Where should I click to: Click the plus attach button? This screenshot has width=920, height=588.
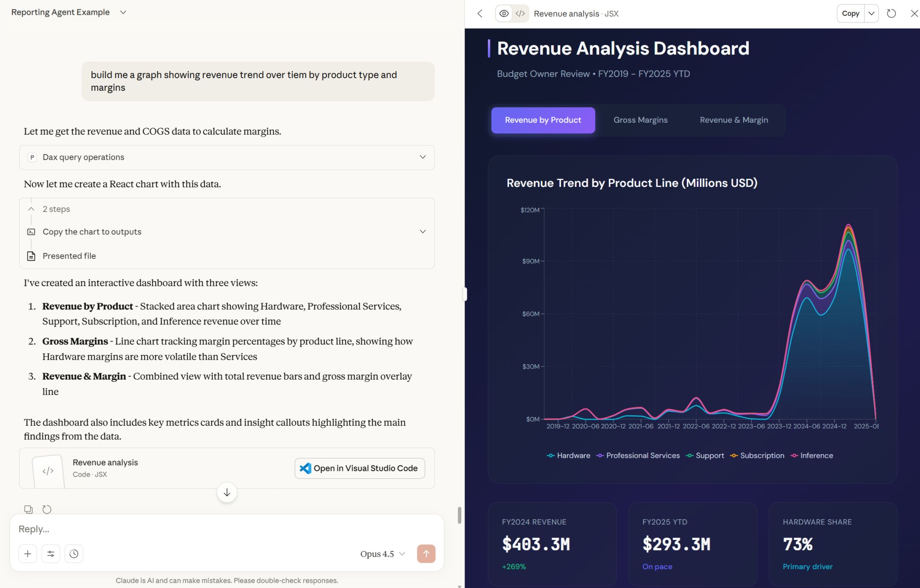click(27, 554)
